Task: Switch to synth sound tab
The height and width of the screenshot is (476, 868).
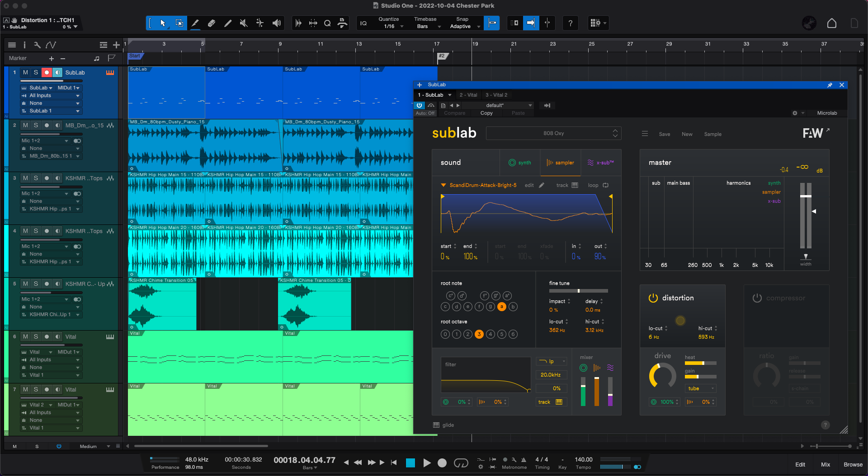Action: point(520,163)
